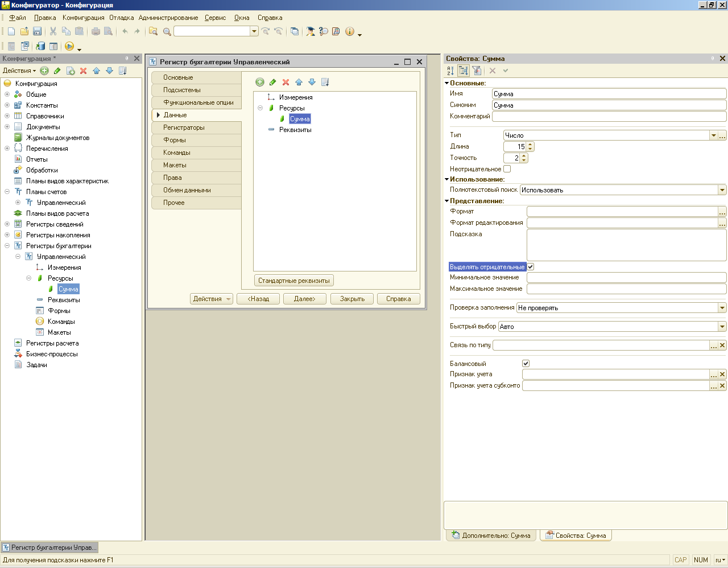Click the Далее> button
728x568 pixels.
point(304,299)
